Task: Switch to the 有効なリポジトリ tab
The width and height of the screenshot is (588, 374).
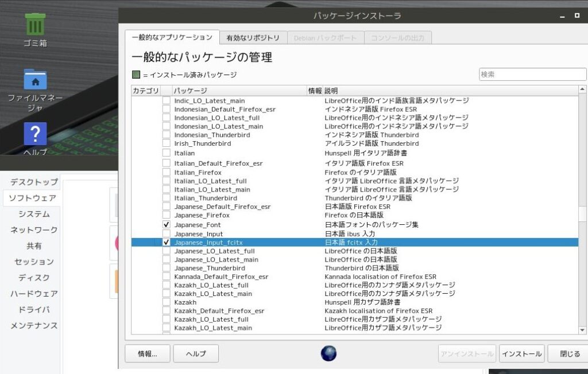Action: pyautogui.click(x=253, y=37)
